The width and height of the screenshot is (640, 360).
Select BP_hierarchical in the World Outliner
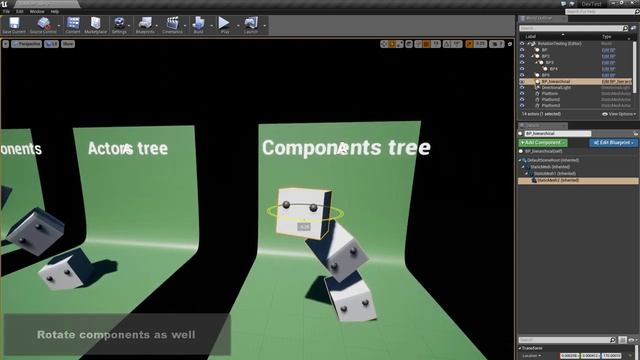click(x=556, y=82)
